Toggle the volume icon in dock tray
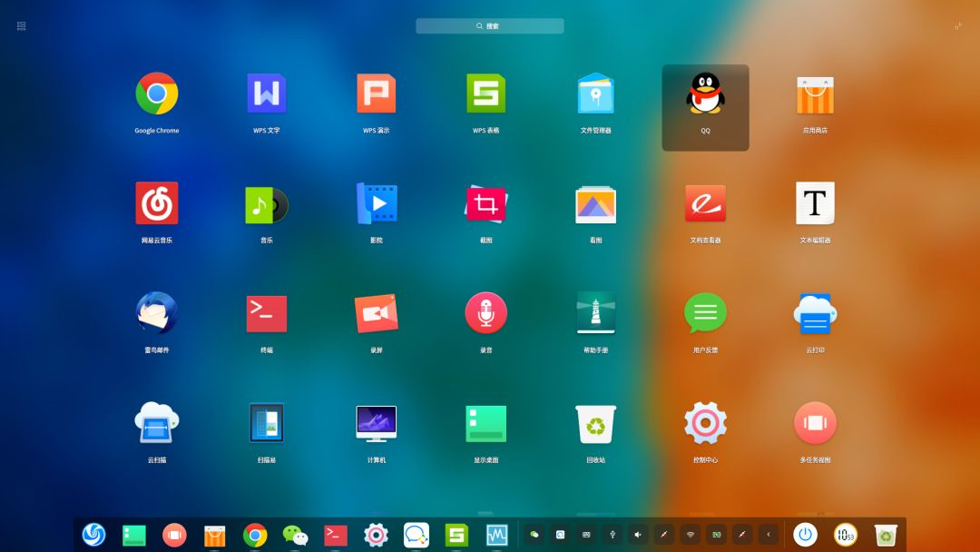The width and height of the screenshot is (980, 552). pos(638,535)
